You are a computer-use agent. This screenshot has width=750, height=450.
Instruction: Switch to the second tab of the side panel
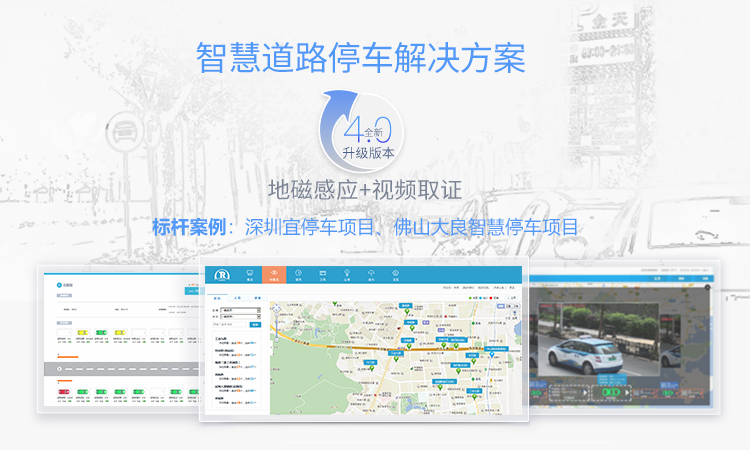237,298
